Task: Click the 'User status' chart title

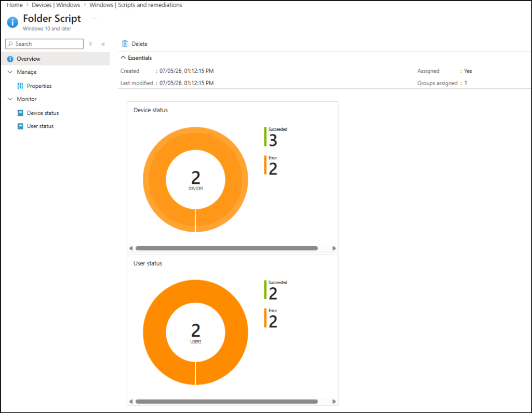Action: [x=148, y=263]
